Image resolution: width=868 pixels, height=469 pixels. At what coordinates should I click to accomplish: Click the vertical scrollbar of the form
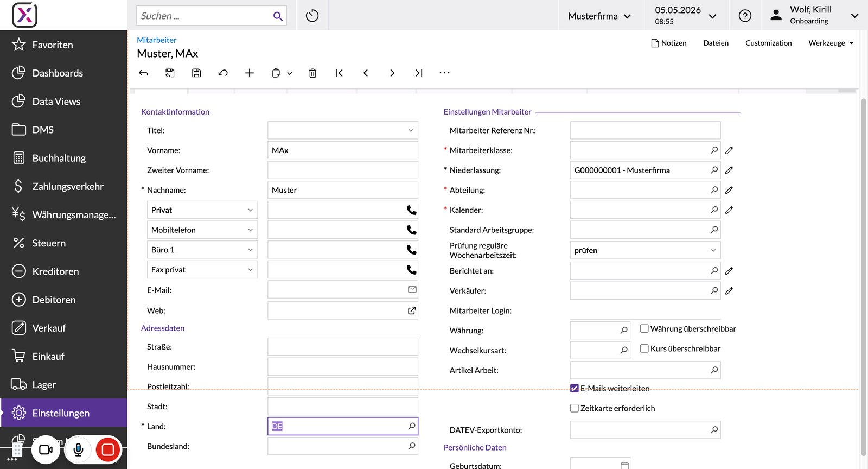[x=864, y=277]
